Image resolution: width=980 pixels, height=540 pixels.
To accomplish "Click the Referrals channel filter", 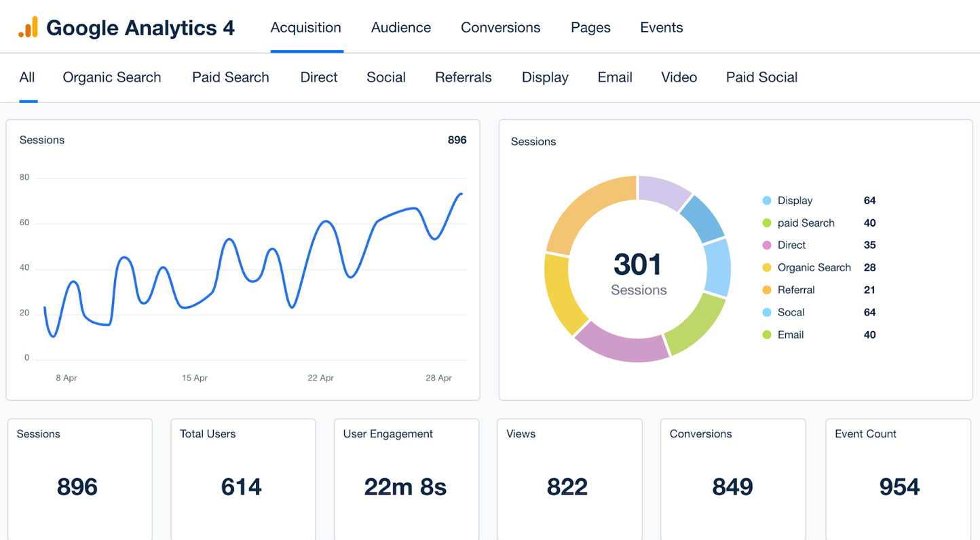I will coord(463,77).
